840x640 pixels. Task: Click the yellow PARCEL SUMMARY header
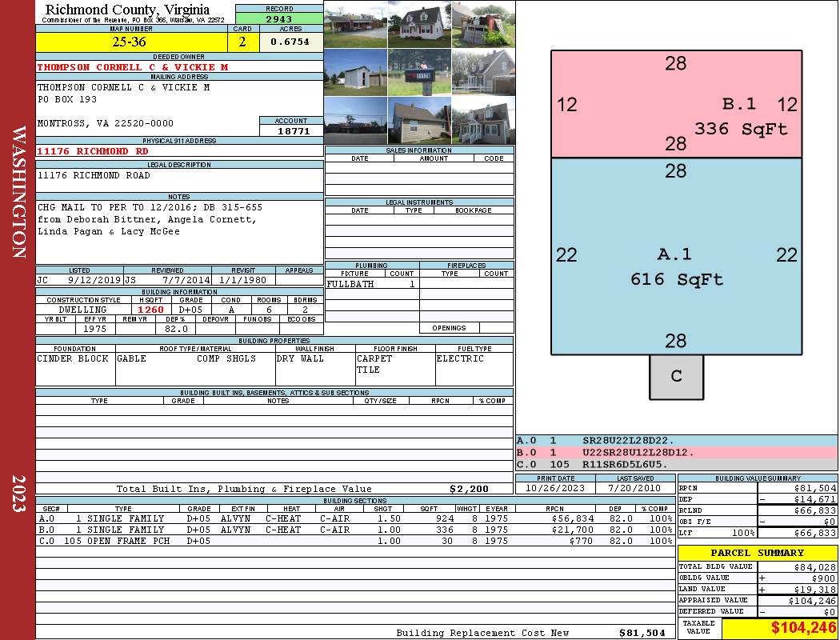(x=757, y=553)
